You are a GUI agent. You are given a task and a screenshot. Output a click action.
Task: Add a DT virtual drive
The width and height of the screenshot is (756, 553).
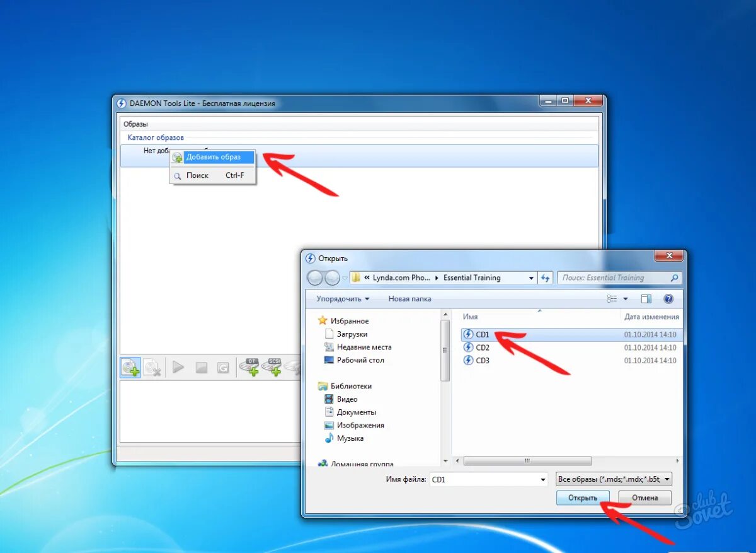250,367
